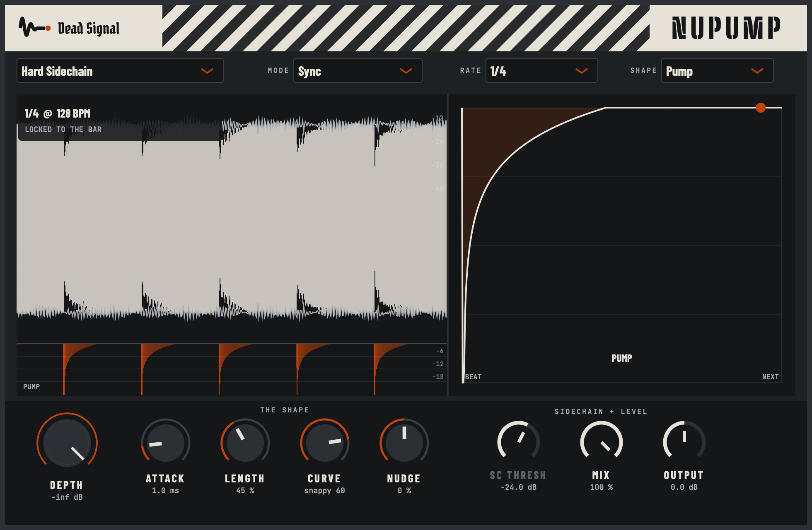Viewport: 812px width, 530px height.
Task: Click the Curve value snappy 60
Action: pos(324,491)
